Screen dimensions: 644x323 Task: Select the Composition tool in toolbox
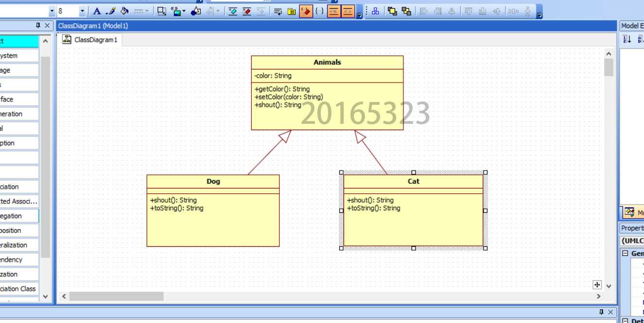[x=19, y=231]
